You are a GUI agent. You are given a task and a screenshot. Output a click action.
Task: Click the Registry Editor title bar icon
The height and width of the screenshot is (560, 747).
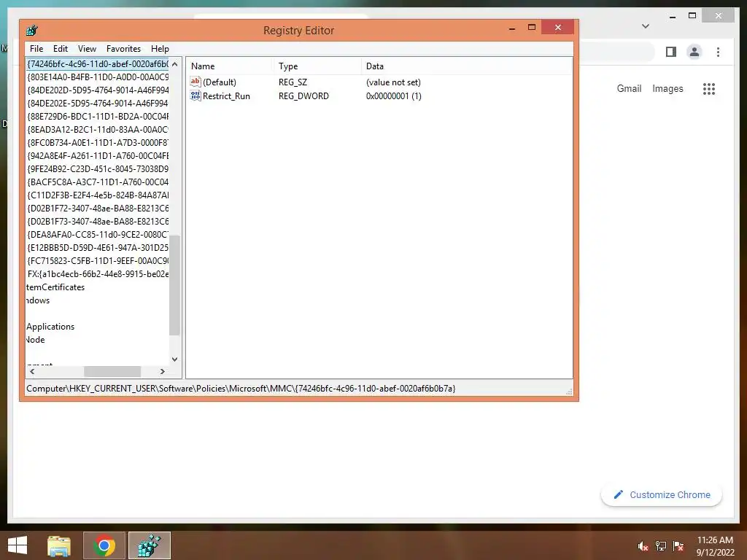[x=32, y=31]
